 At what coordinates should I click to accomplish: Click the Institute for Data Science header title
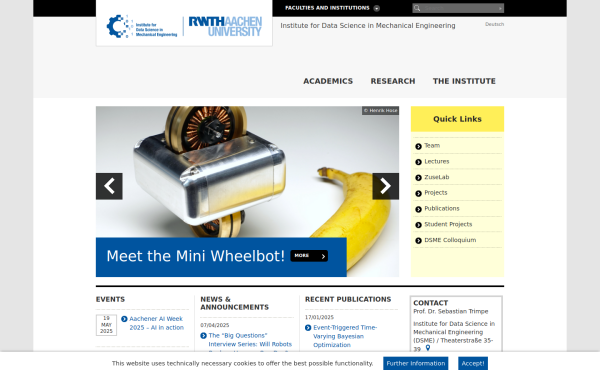point(368,26)
